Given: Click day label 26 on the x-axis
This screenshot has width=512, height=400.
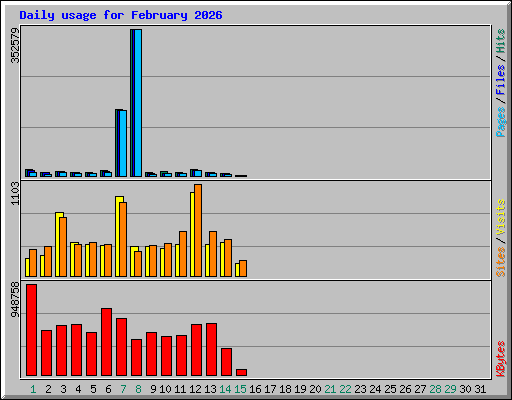Looking at the screenshot, I should [x=406, y=389].
